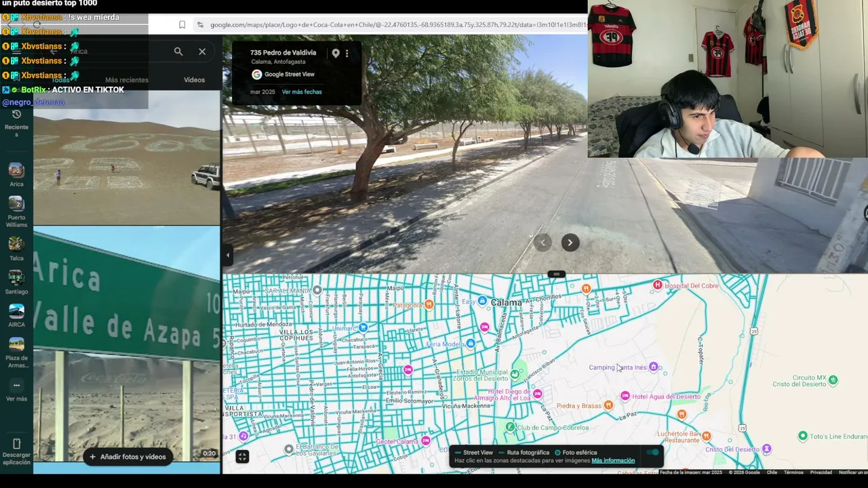Switch to the Más recientes tab
This screenshot has height=488, width=868.
[127, 80]
